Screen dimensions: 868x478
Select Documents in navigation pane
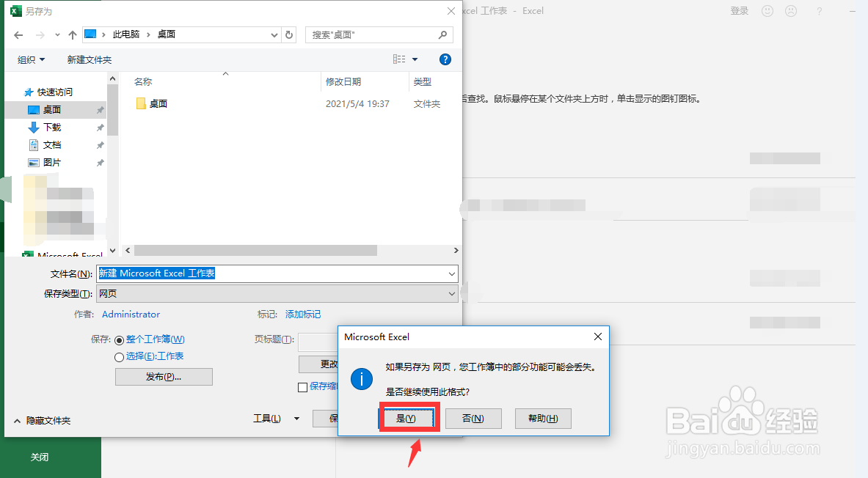52,145
